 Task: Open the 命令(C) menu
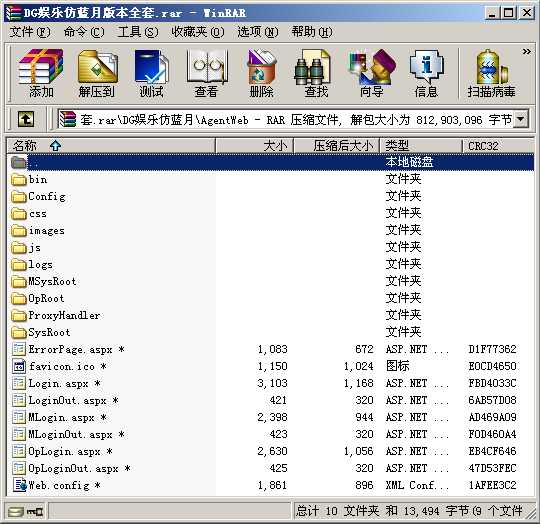pyautogui.click(x=84, y=32)
